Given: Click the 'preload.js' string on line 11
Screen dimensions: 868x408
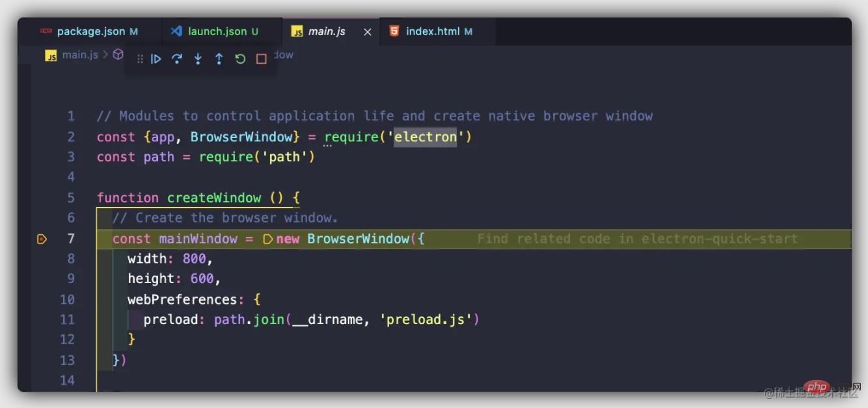Looking at the screenshot, I should [x=426, y=320].
